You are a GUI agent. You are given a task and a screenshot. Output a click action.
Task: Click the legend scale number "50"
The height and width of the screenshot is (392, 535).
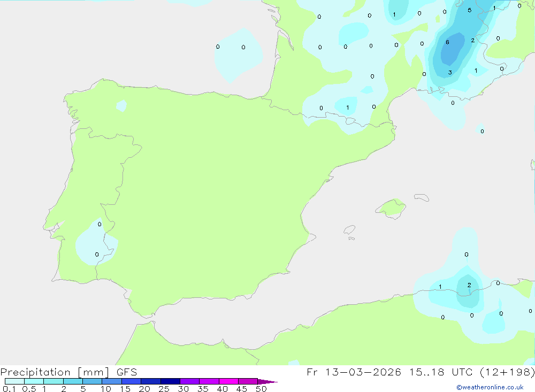tap(261, 389)
